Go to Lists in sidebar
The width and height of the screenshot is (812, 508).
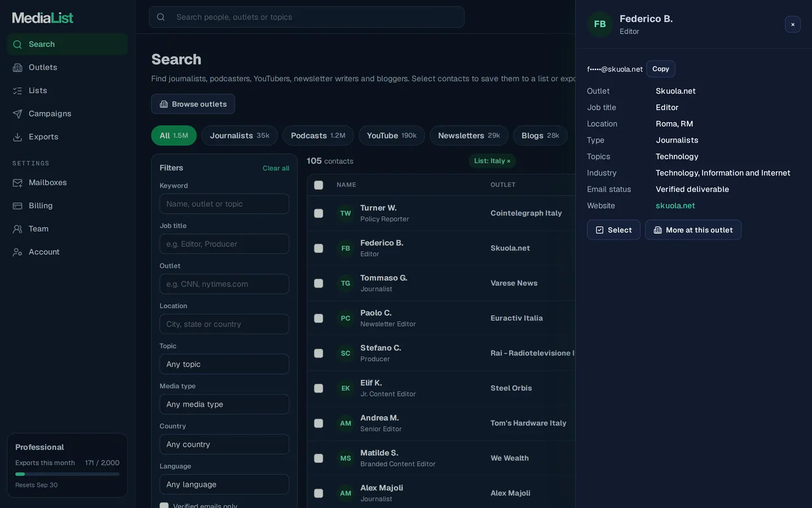tap(67, 90)
